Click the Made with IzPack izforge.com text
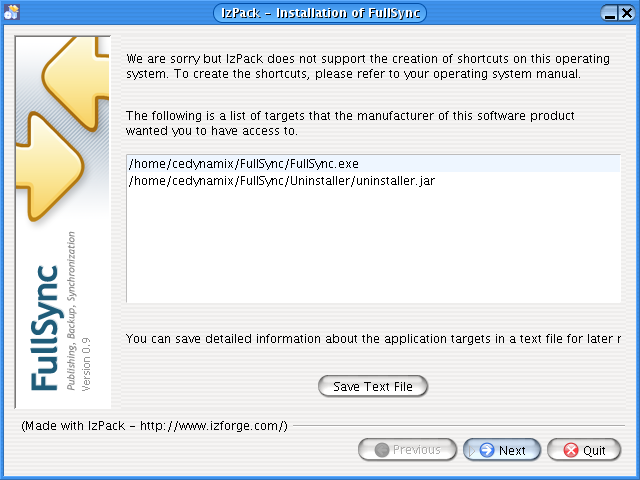The width and height of the screenshot is (640, 480). [154, 426]
